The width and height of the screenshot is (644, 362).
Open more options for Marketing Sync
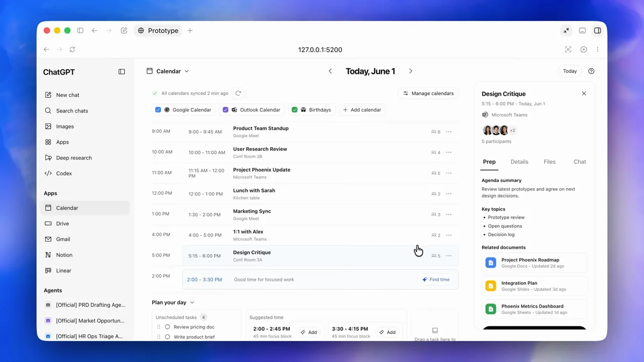(449, 214)
